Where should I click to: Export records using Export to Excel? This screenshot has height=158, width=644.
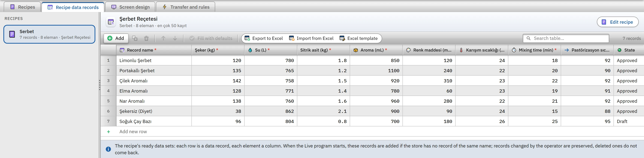click(264, 38)
